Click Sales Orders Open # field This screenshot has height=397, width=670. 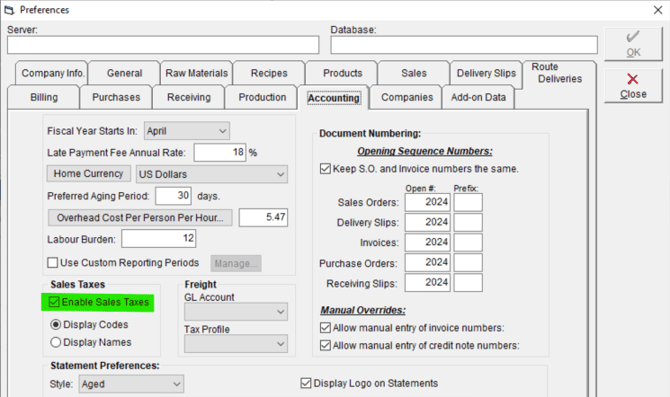click(x=428, y=202)
